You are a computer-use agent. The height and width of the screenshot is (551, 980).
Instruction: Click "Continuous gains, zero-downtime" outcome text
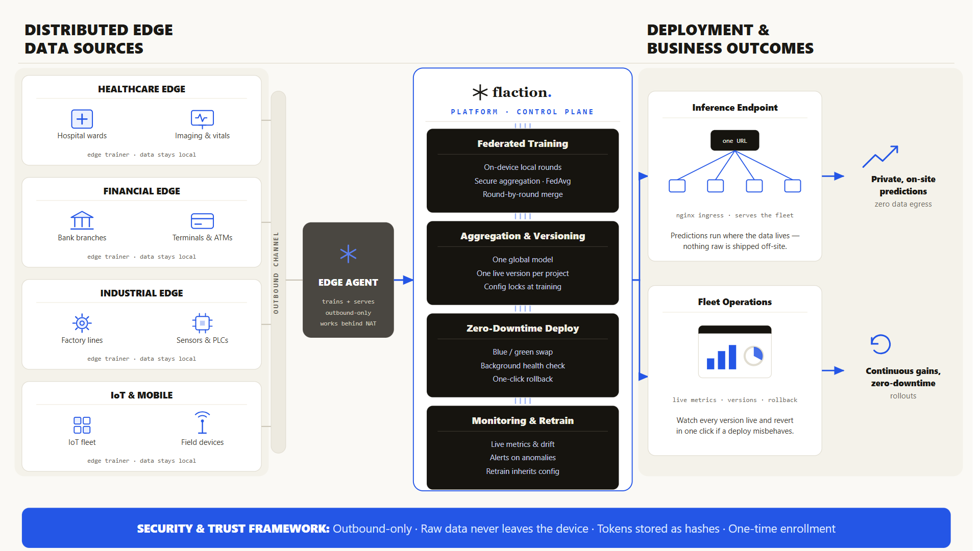pyautogui.click(x=903, y=377)
